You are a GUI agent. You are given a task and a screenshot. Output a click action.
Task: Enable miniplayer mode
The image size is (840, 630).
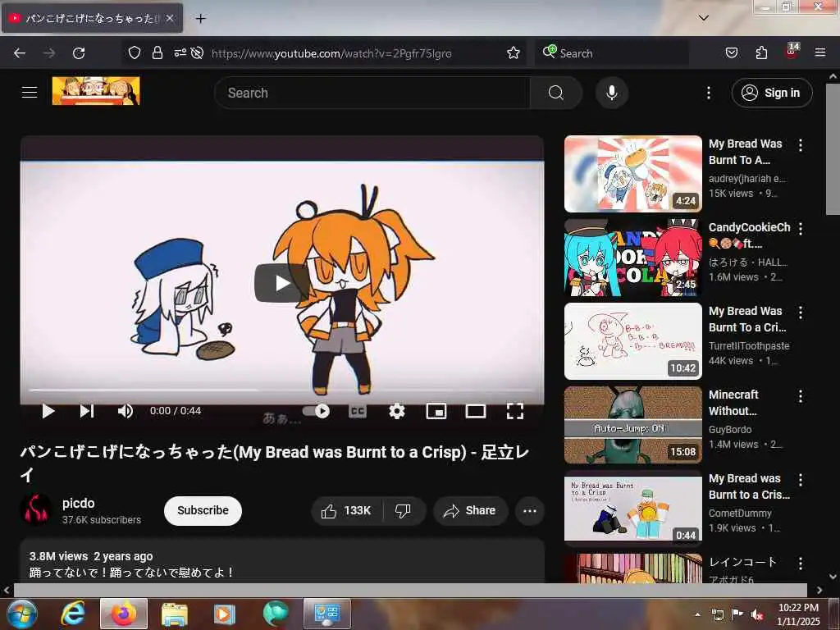[436, 411]
